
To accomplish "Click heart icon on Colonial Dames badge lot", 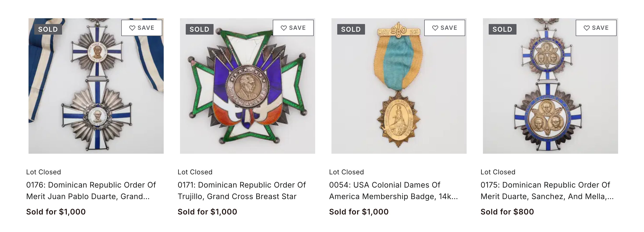I will pyautogui.click(x=435, y=28).
